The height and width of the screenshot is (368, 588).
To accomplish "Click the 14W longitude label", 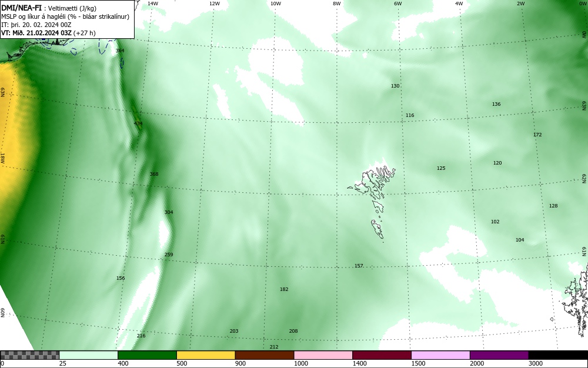I will (x=153, y=4).
